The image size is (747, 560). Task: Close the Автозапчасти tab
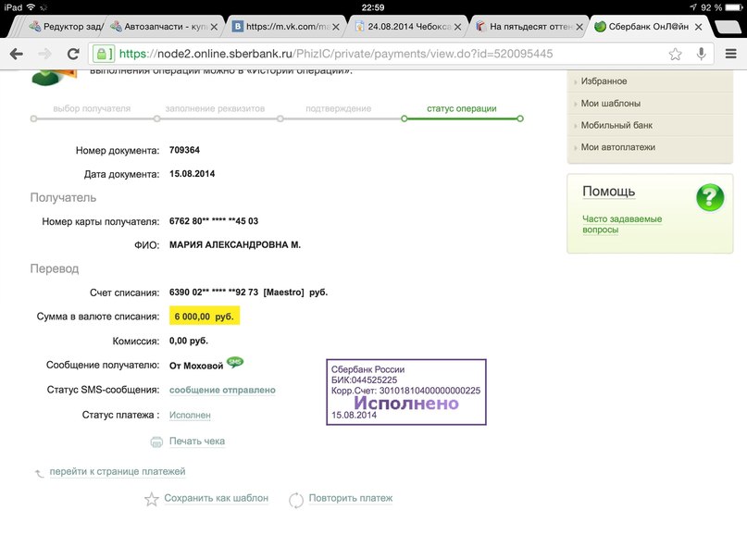[x=215, y=27]
